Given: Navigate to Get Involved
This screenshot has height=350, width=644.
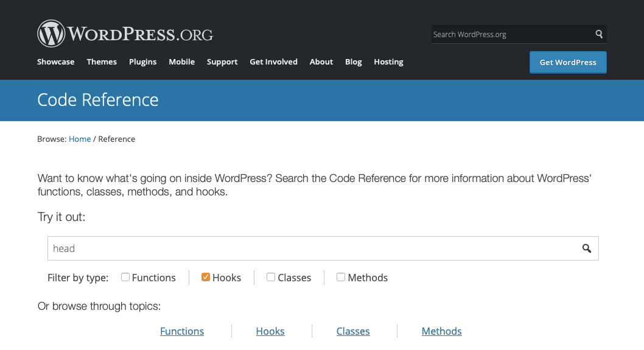Looking at the screenshot, I should coord(273,61).
